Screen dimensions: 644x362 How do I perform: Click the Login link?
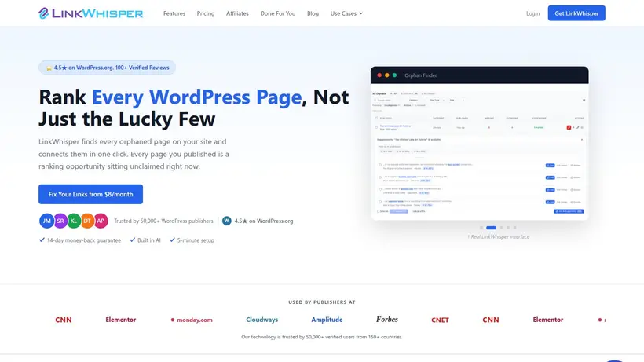point(532,13)
